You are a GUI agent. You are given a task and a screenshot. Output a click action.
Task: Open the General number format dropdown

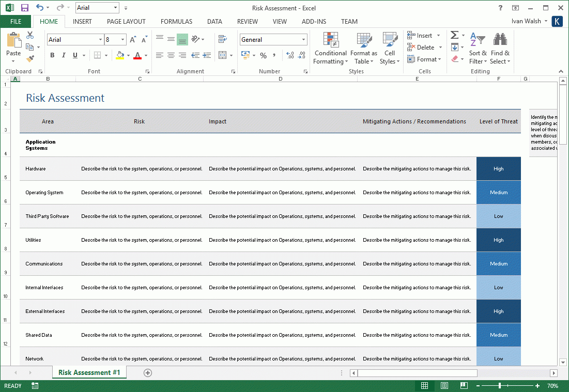(x=303, y=40)
